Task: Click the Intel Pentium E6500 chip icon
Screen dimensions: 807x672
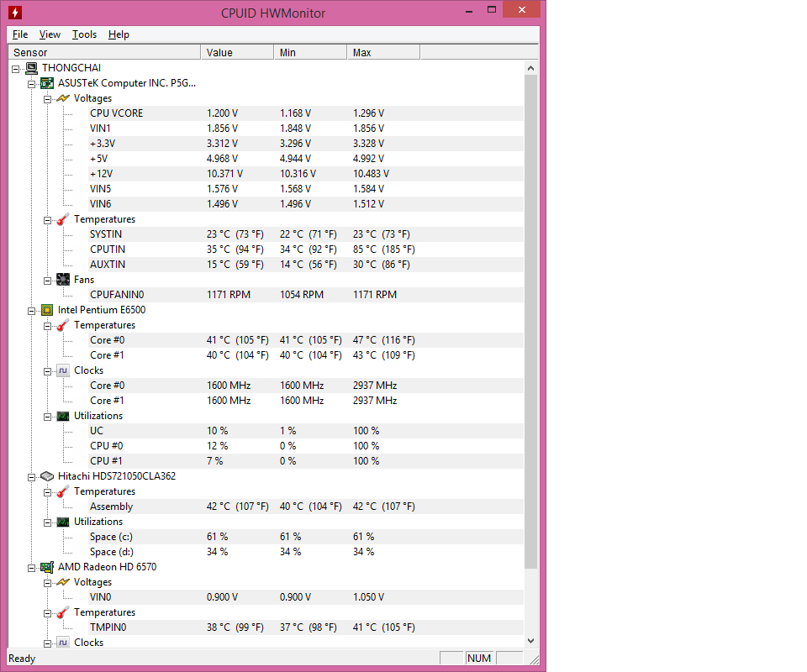Action: pos(47,310)
